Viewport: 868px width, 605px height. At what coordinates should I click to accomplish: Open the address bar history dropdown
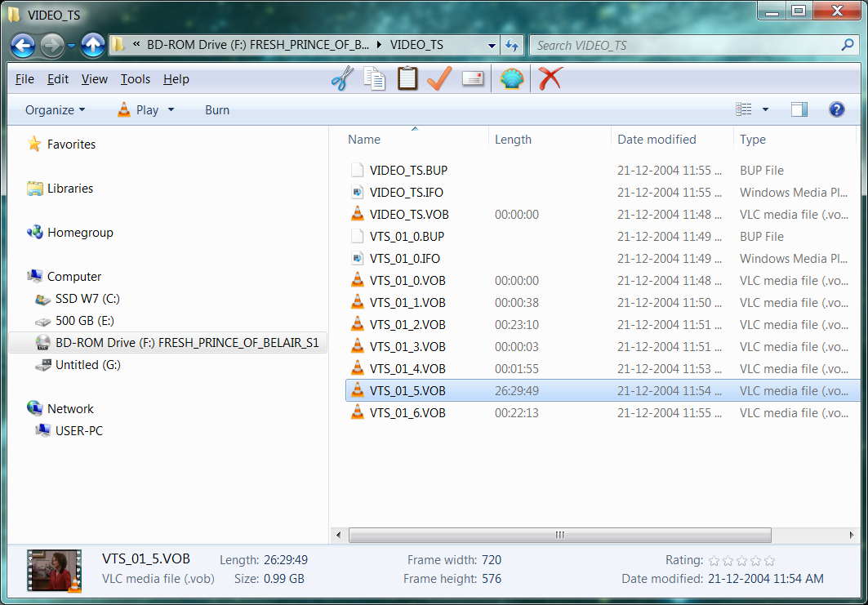[x=492, y=46]
